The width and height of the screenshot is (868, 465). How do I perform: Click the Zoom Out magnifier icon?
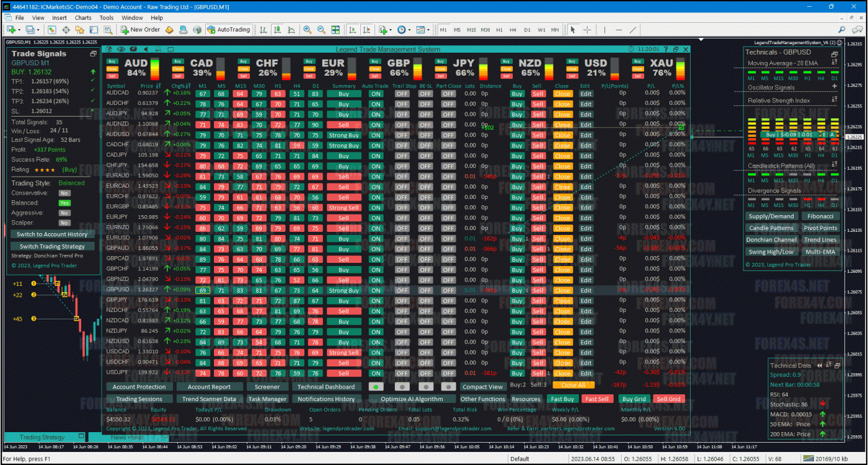point(321,29)
